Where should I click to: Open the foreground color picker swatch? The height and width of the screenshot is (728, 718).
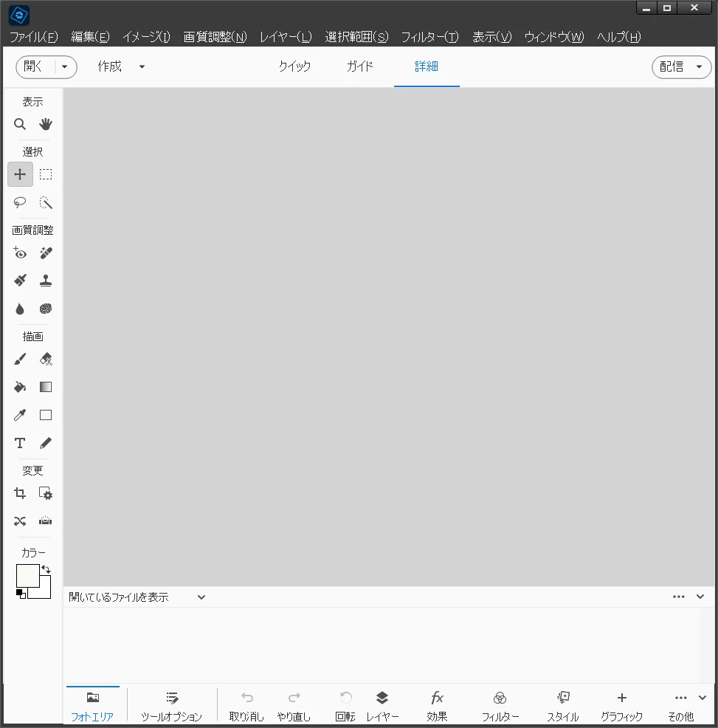[x=27, y=576]
